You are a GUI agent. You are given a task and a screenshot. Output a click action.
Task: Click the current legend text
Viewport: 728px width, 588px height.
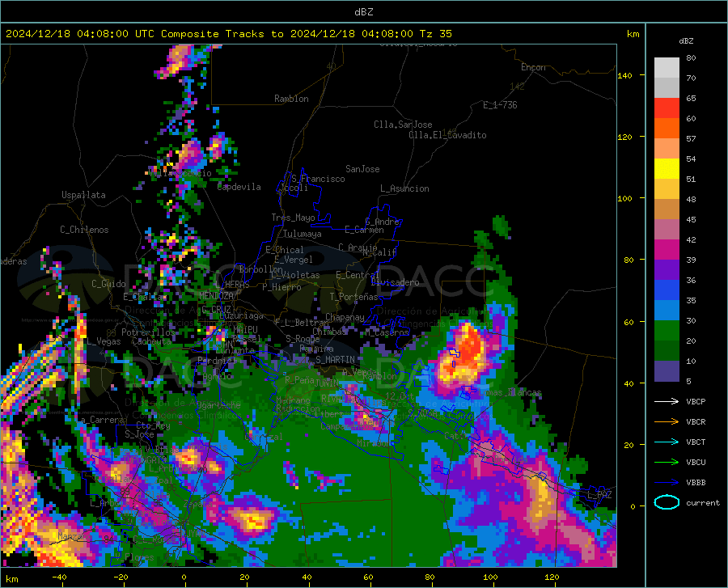(x=703, y=502)
